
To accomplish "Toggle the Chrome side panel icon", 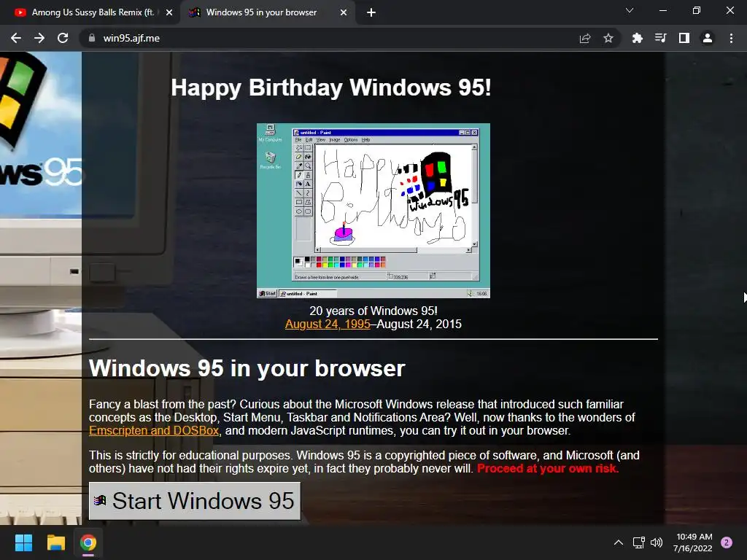I will (x=684, y=38).
